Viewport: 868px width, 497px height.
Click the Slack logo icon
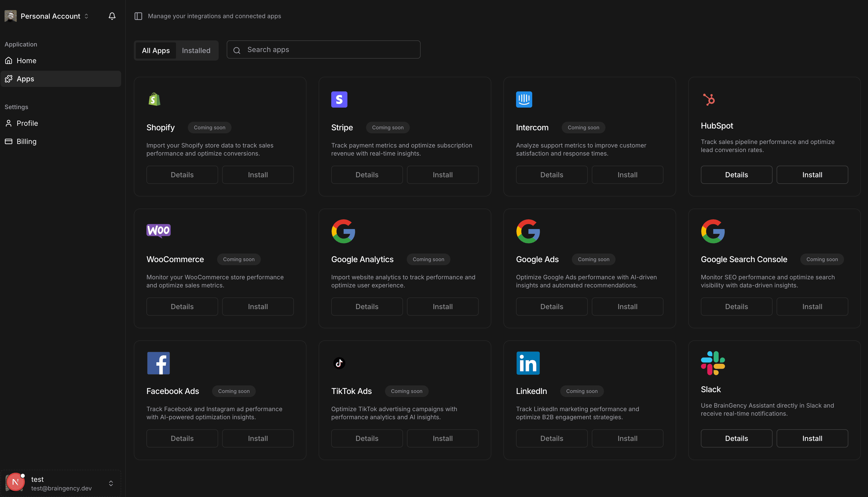pyautogui.click(x=713, y=363)
